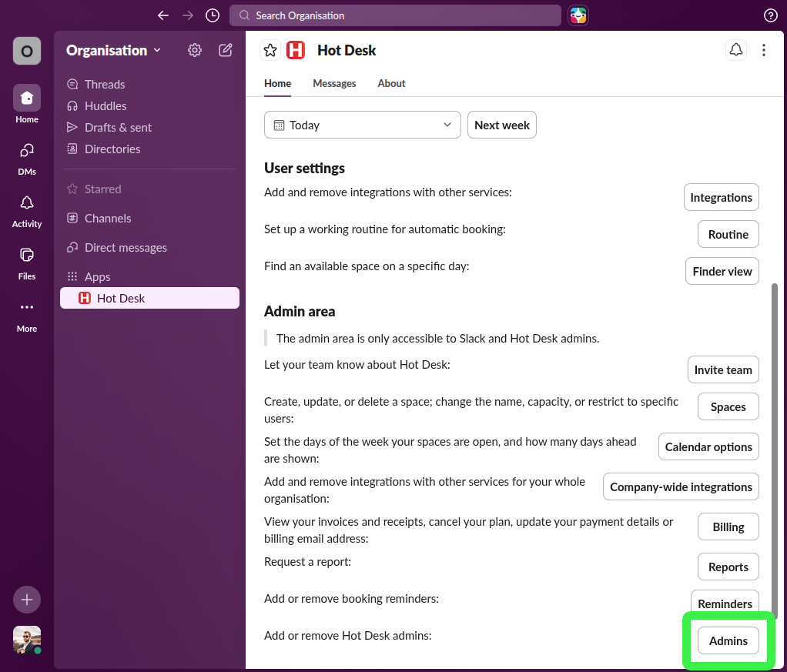The width and height of the screenshot is (787, 672).
Task: Click the Search Organisation field
Action: point(395,15)
